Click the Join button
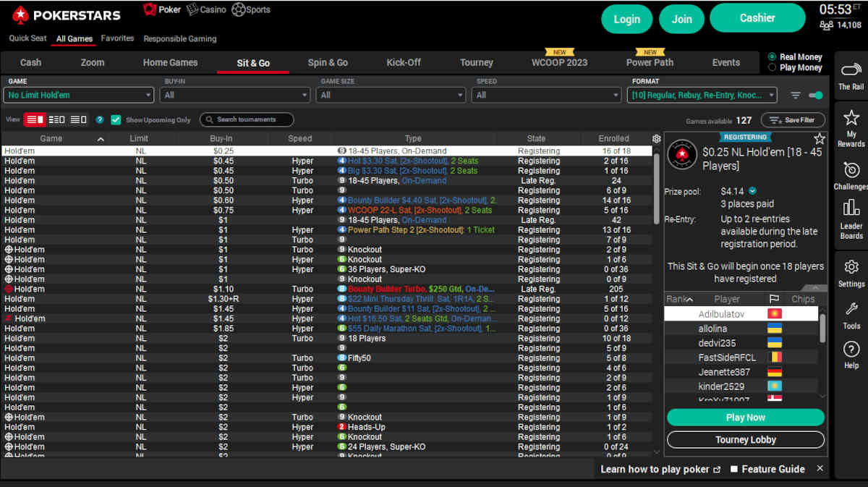 (x=681, y=20)
